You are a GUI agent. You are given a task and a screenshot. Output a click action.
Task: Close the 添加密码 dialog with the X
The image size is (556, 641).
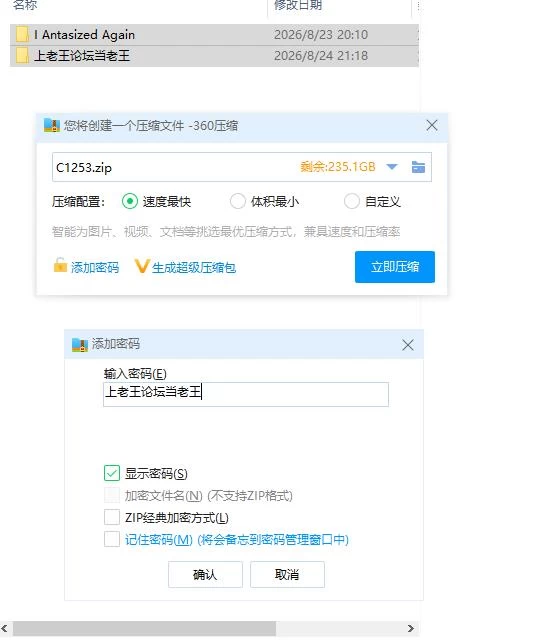click(408, 345)
